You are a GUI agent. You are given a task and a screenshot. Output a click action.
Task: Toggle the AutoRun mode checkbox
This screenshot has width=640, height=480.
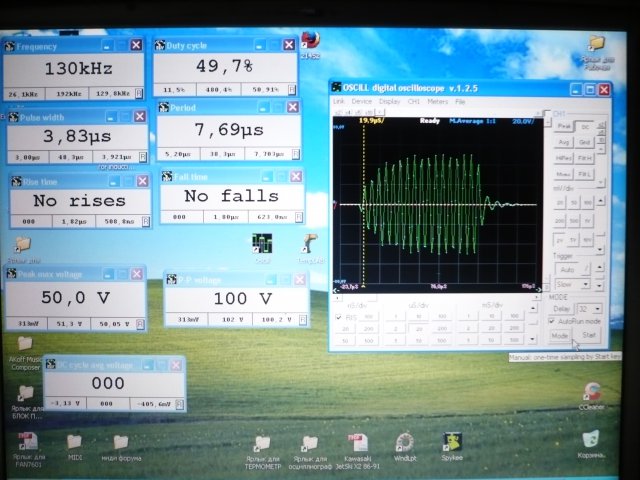(x=553, y=322)
